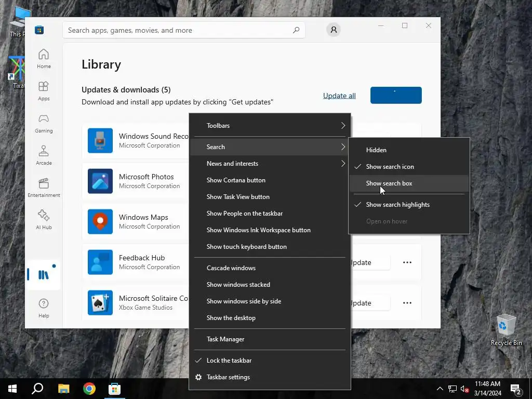Select Show search box option

[409, 183]
